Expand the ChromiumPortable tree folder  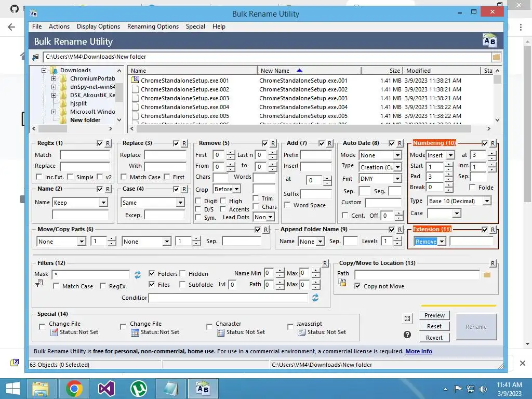tap(54, 79)
